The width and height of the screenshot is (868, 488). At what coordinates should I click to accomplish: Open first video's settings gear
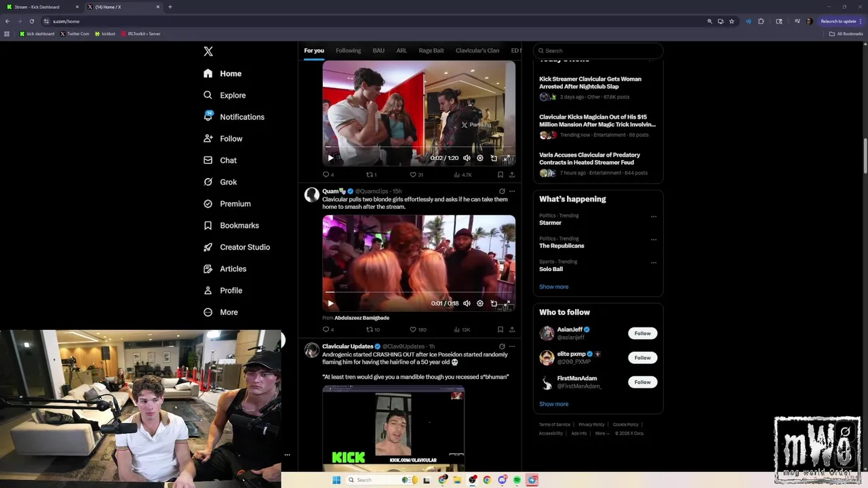[x=480, y=158]
